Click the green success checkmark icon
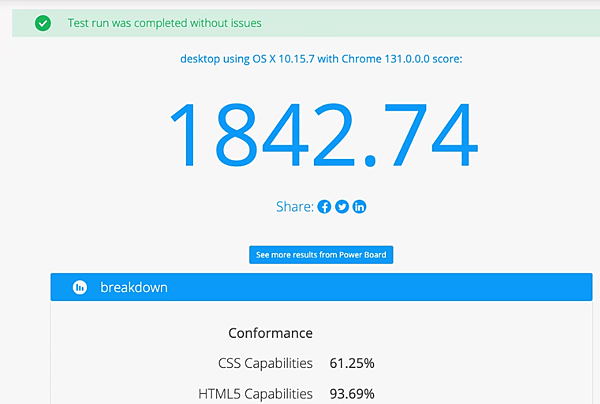This screenshot has height=404, width=600. (x=43, y=23)
